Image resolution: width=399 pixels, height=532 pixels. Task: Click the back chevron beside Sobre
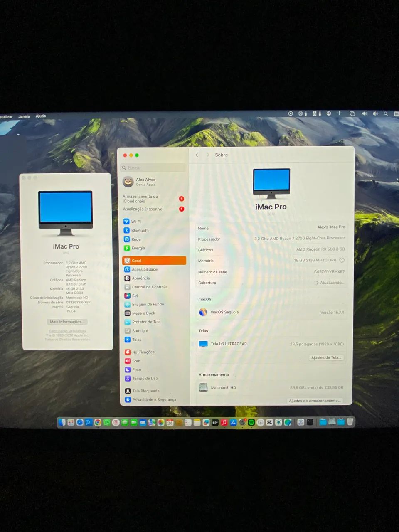(197, 155)
